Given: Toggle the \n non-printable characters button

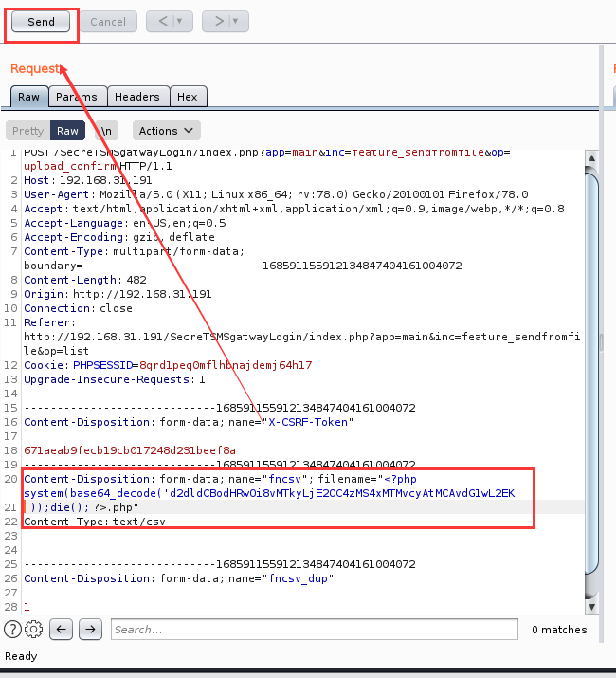Looking at the screenshot, I should pyautogui.click(x=106, y=131).
